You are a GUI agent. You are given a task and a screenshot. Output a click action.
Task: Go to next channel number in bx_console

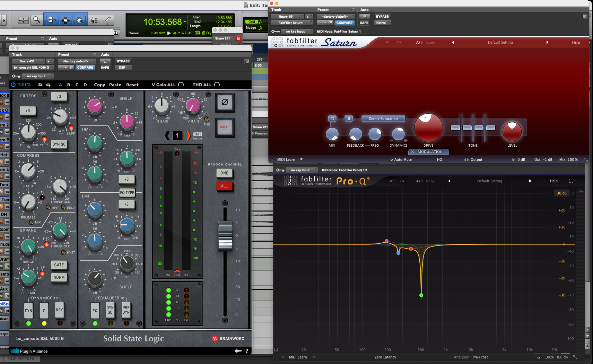tap(188, 135)
